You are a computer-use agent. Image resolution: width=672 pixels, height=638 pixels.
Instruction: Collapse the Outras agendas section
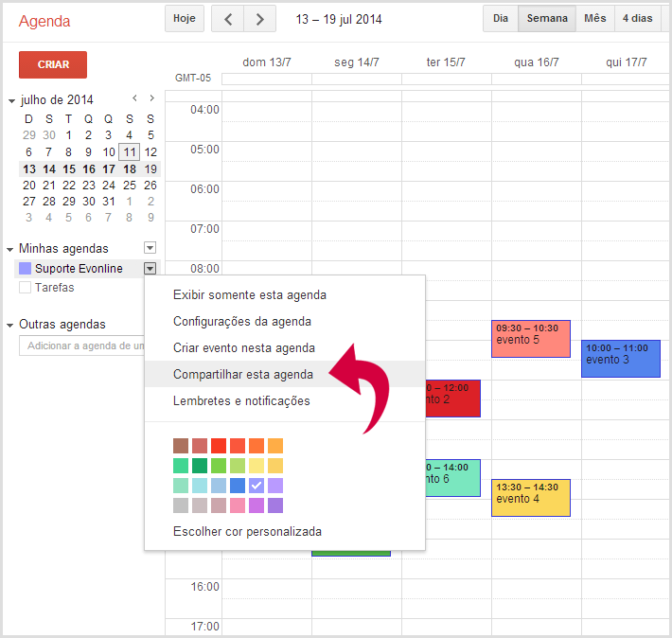[x=9, y=326]
